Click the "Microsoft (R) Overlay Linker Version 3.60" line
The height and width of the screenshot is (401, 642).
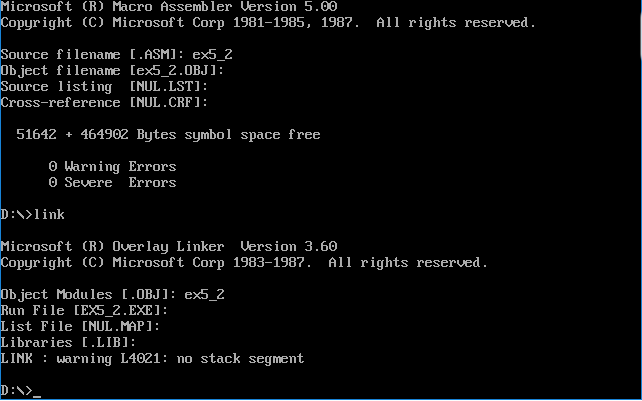point(169,246)
